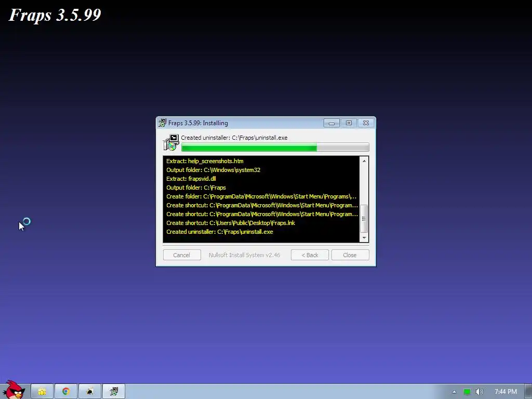Image resolution: width=532 pixels, height=399 pixels.
Task: Select the 'Extract: frapsvid.dll' log line
Action: pyautogui.click(x=191, y=179)
